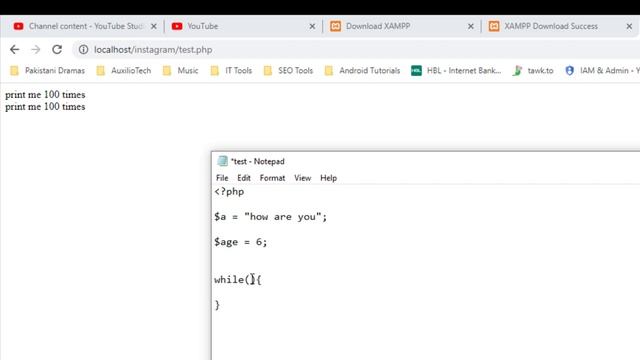Open the Android Tutorials bookmark folder
Screen dimensions: 640x360
362,71
